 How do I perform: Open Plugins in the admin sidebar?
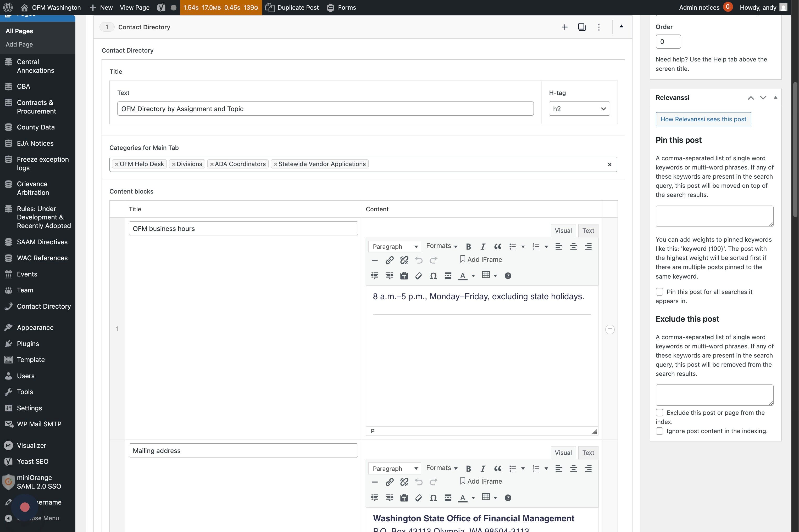pos(28,344)
